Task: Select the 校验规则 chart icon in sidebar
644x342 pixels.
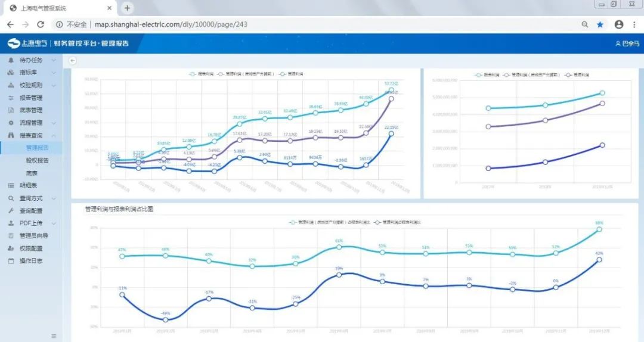Action: [x=11, y=85]
